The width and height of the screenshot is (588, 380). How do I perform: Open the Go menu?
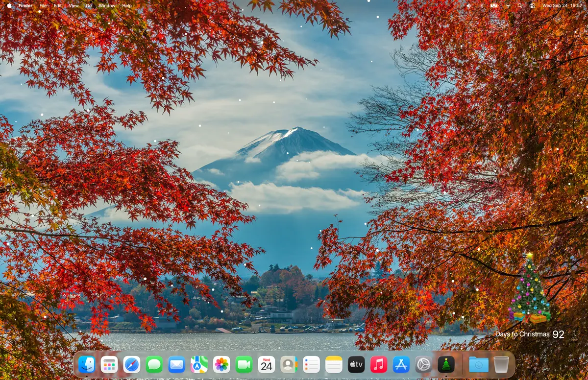(88, 5)
